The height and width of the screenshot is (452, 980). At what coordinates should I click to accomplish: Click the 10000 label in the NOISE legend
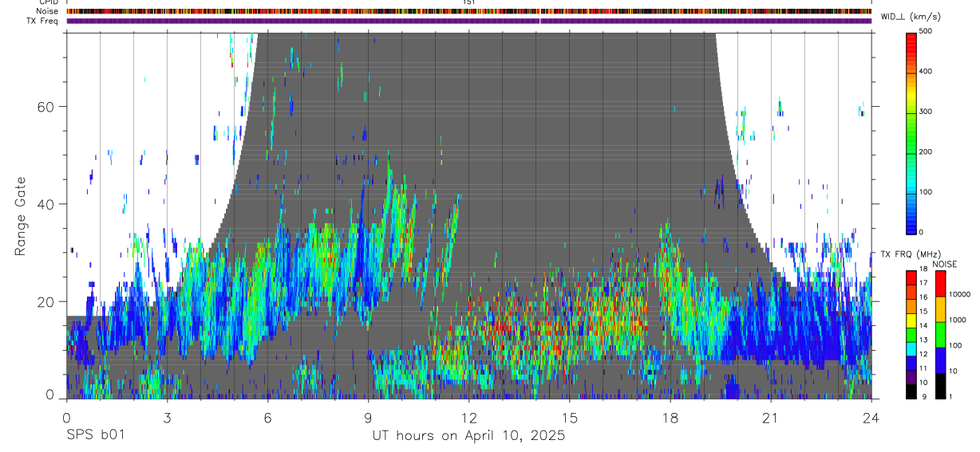pos(960,294)
